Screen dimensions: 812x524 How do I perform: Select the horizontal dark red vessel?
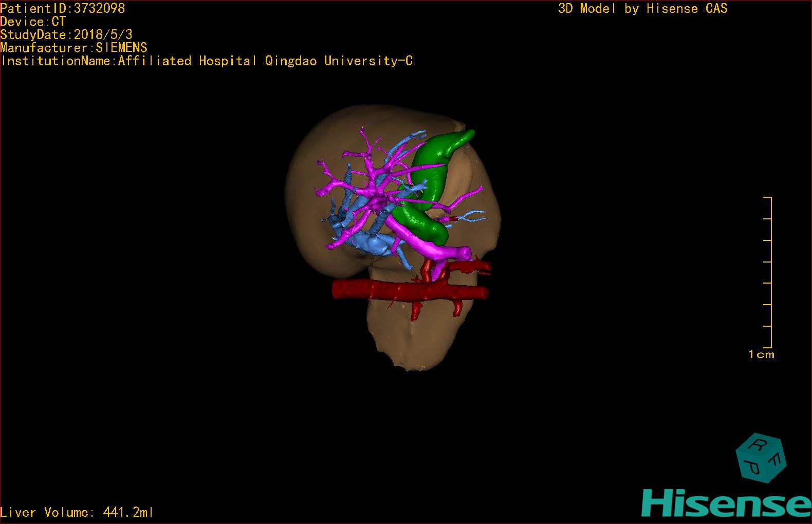click(x=410, y=291)
